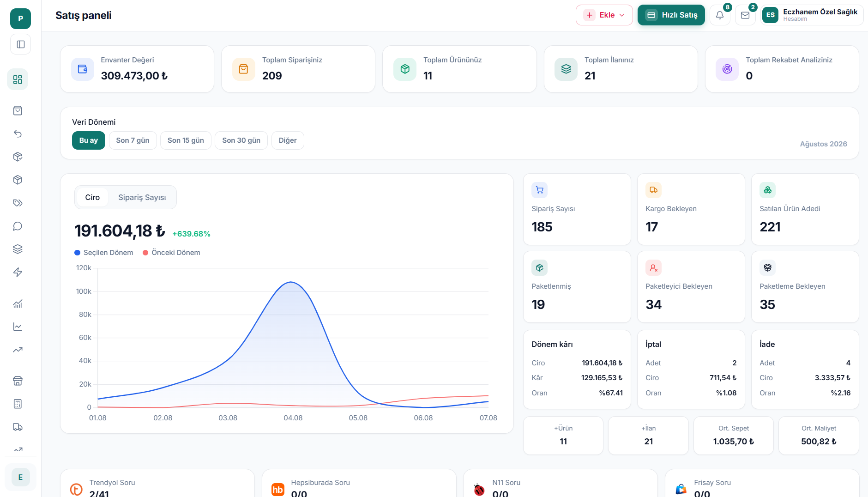Toggle Önceki Dönem legend series
868x497 pixels.
point(171,253)
